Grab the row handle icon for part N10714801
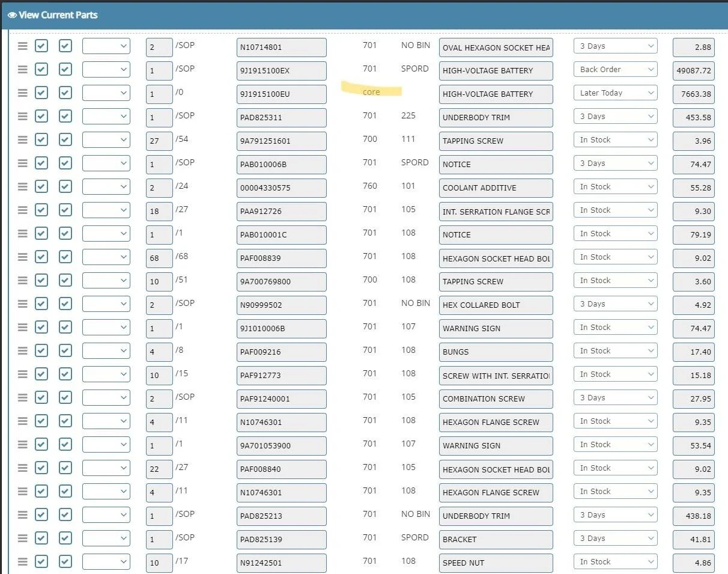The image size is (728, 574). pyautogui.click(x=23, y=46)
